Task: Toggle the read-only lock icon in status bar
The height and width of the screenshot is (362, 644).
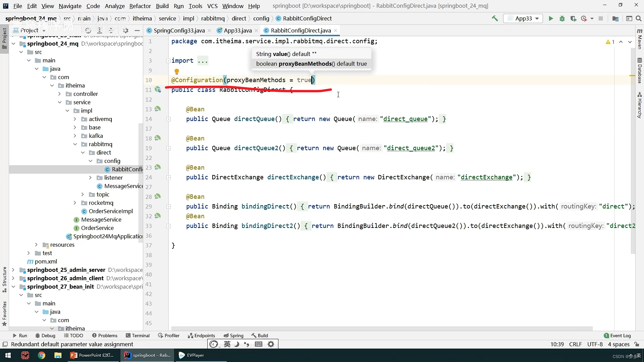Action: pos(637,344)
